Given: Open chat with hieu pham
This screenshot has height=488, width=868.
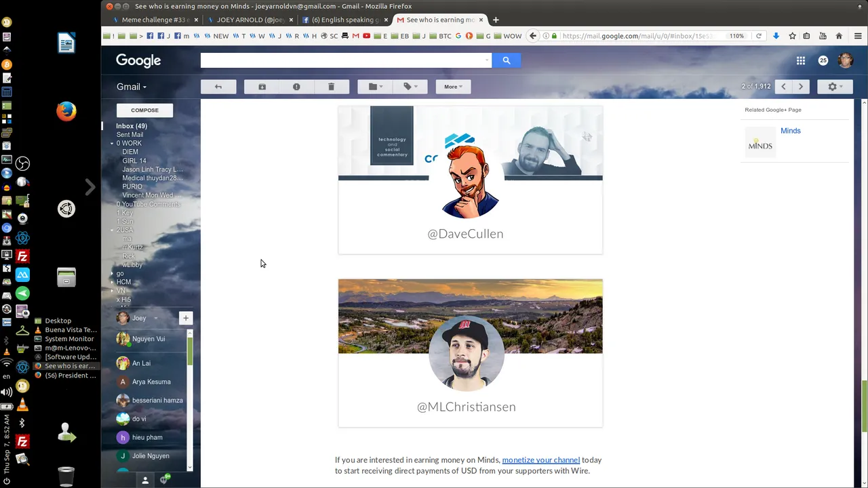Looking at the screenshot, I should [147, 438].
